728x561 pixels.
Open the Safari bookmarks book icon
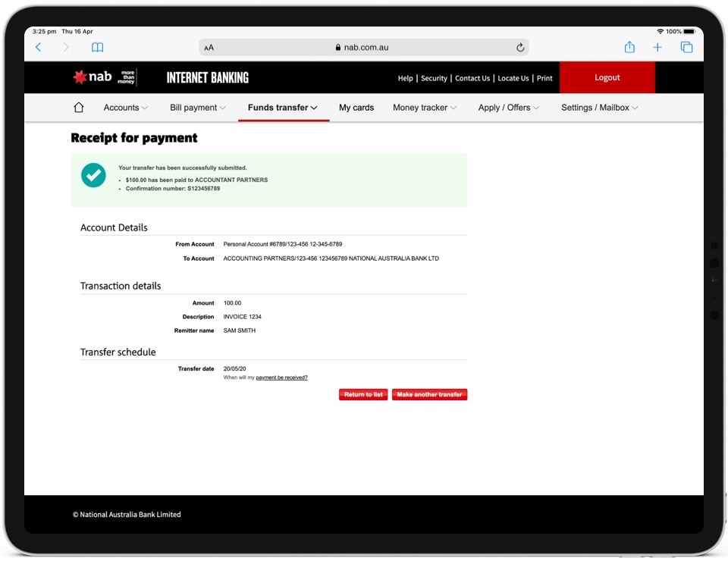tap(97, 47)
